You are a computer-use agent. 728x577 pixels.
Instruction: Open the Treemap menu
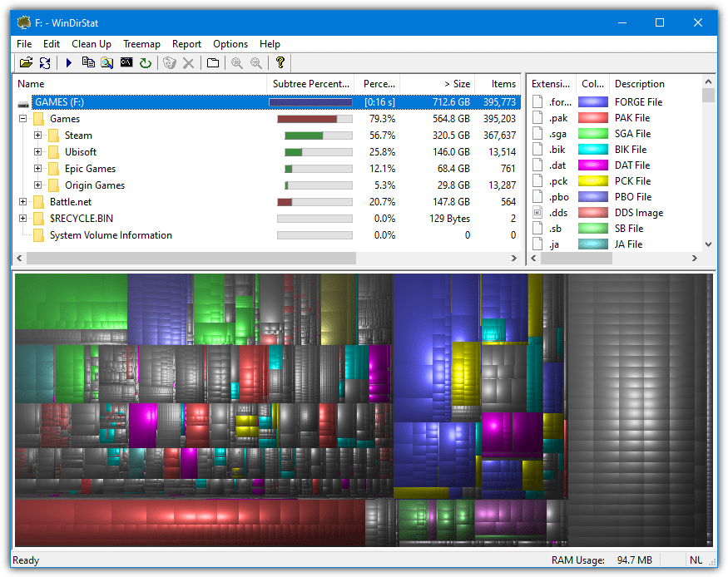[x=141, y=44]
